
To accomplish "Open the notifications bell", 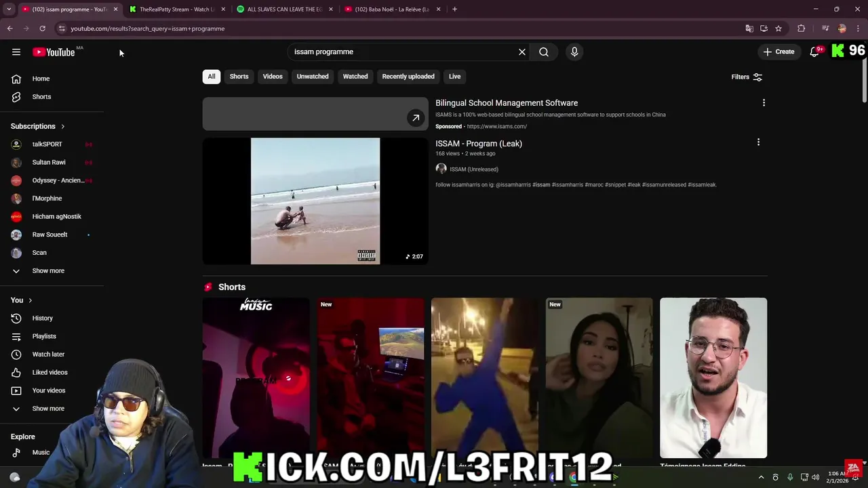I will pos(814,52).
